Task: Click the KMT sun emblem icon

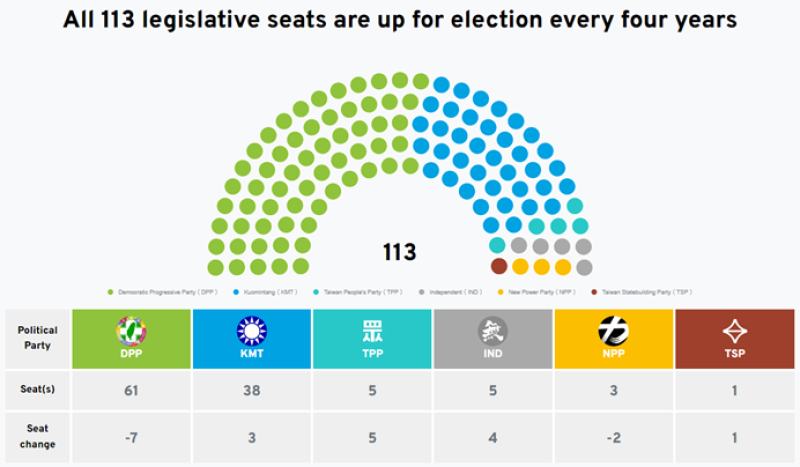Action: 252,331
